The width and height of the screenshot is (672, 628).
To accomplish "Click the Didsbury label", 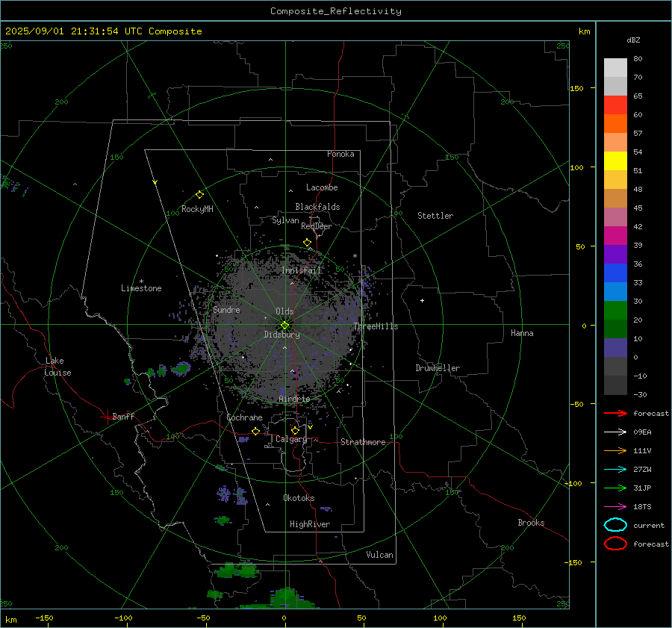I will [281, 335].
